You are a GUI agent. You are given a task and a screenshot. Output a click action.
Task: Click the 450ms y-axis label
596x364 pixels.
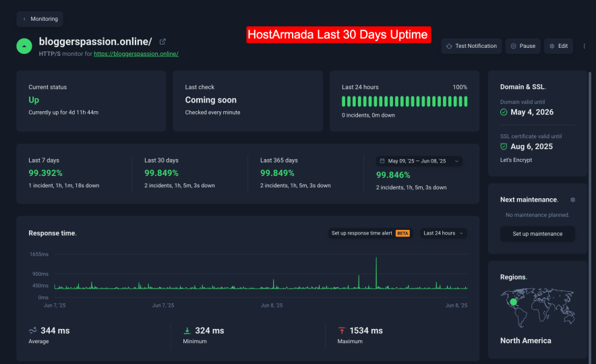(x=40, y=286)
